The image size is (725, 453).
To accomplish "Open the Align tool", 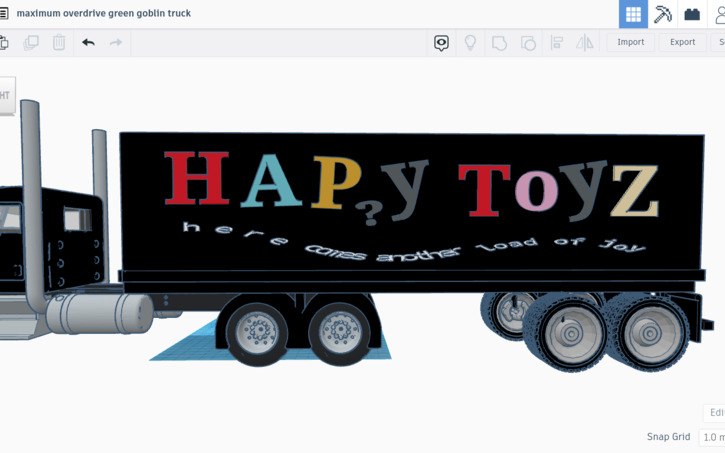I will click(557, 43).
